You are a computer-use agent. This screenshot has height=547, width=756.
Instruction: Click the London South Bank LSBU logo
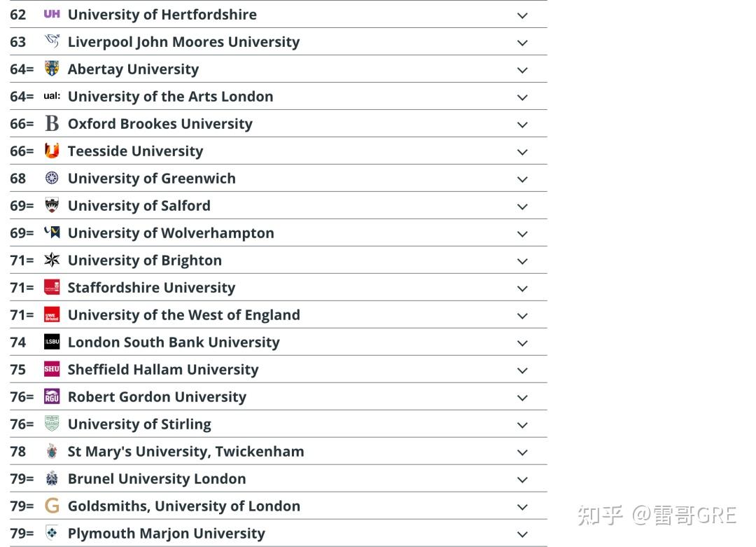51,342
